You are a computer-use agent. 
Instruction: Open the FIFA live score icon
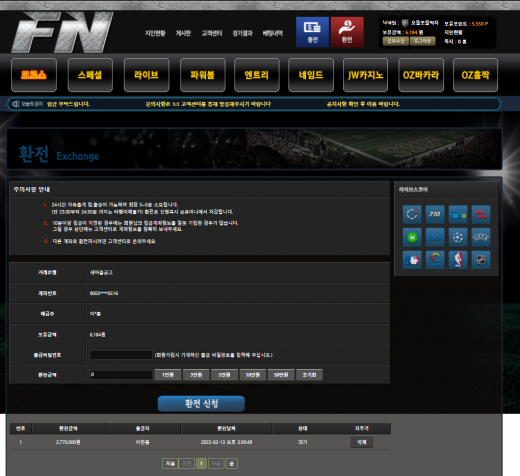(435, 237)
